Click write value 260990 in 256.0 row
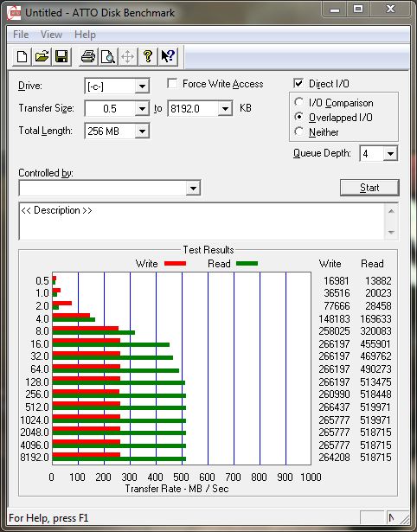This screenshot has height=532, width=417. coord(334,394)
